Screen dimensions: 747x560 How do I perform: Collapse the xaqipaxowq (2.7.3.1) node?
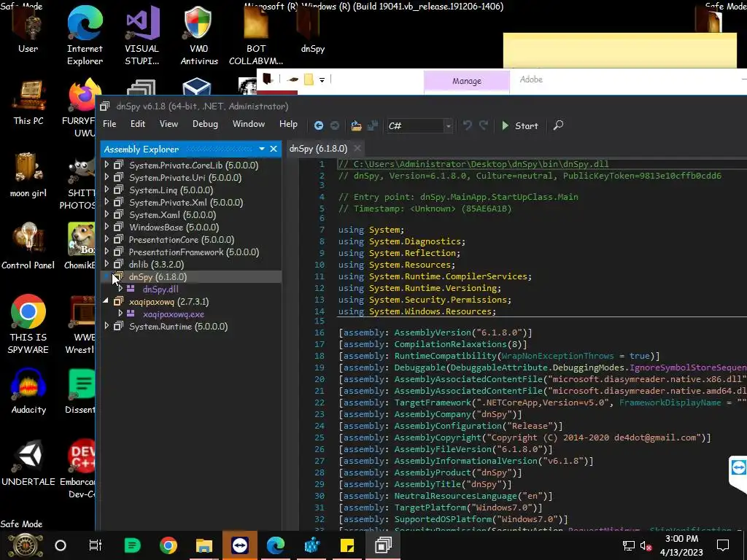click(x=106, y=301)
